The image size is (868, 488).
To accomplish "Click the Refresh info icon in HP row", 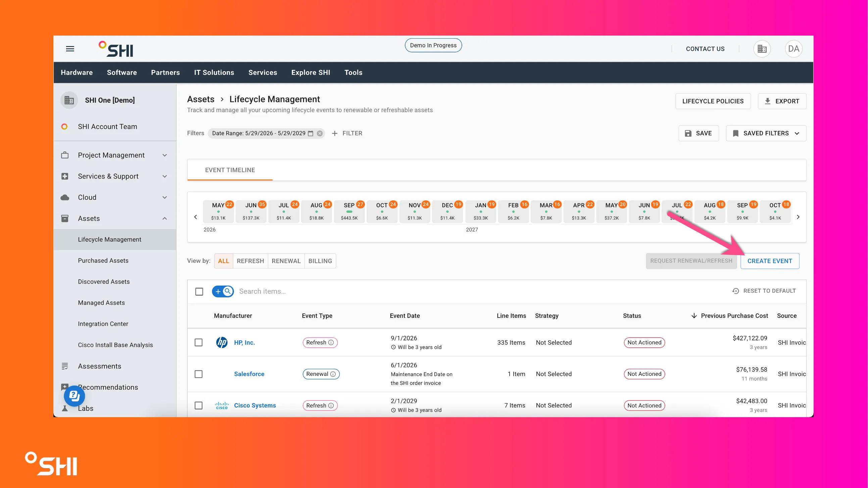I will coord(331,342).
